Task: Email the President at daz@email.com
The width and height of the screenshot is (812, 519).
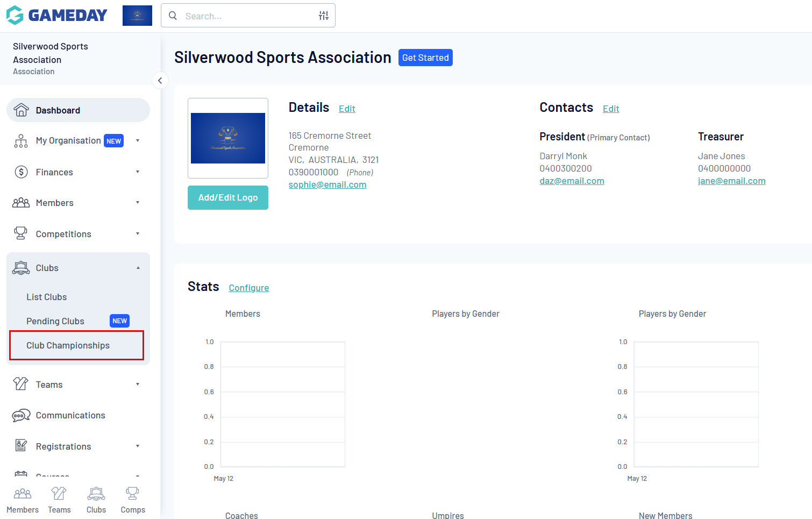Action: [x=572, y=181]
